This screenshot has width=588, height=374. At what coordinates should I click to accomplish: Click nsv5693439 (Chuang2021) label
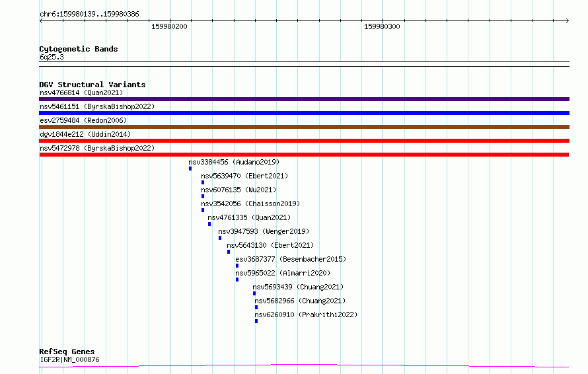coord(298,287)
